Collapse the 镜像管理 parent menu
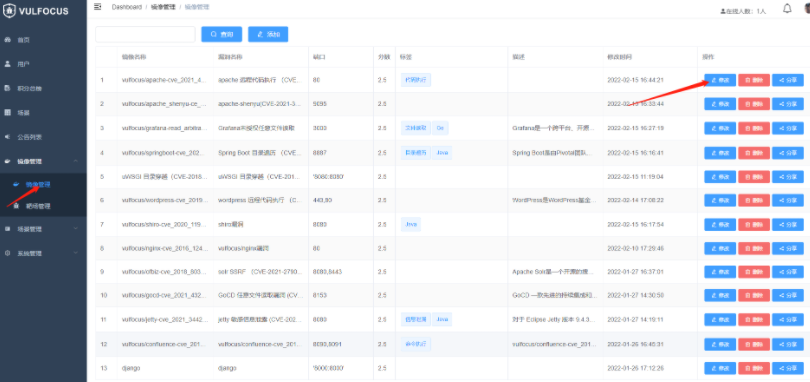 tap(43, 161)
